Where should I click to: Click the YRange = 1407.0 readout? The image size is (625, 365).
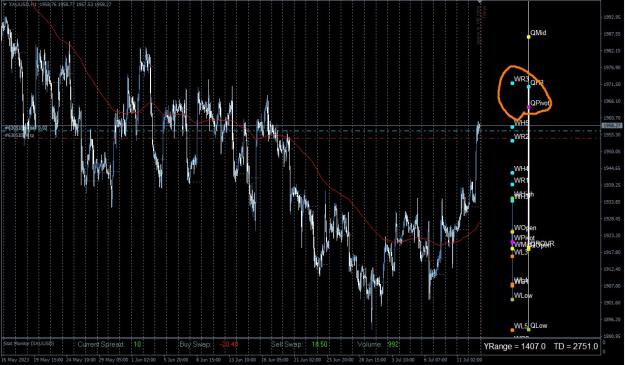[515, 347]
